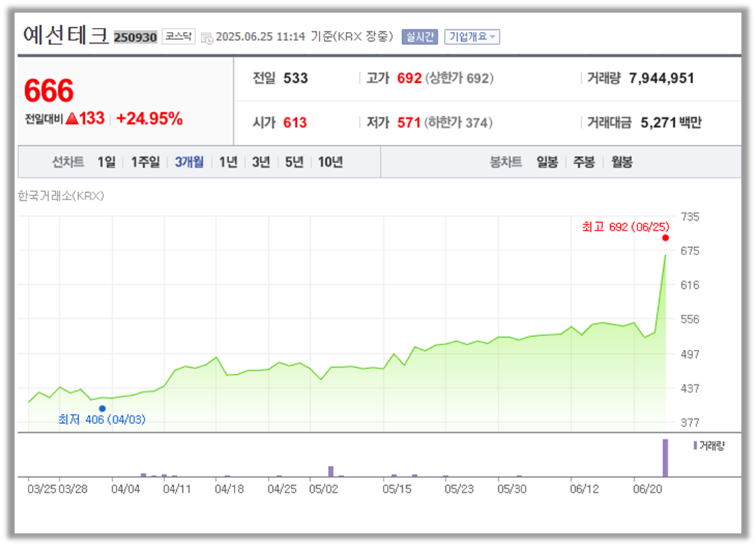Click the 최저 406 (04/03) annotation text

[102, 419]
